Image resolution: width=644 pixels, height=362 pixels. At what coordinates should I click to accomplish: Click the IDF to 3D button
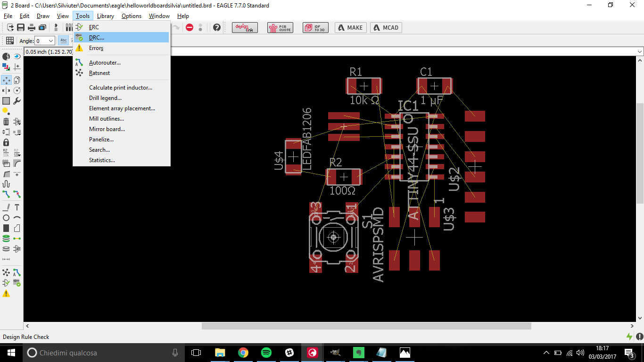click(x=315, y=27)
